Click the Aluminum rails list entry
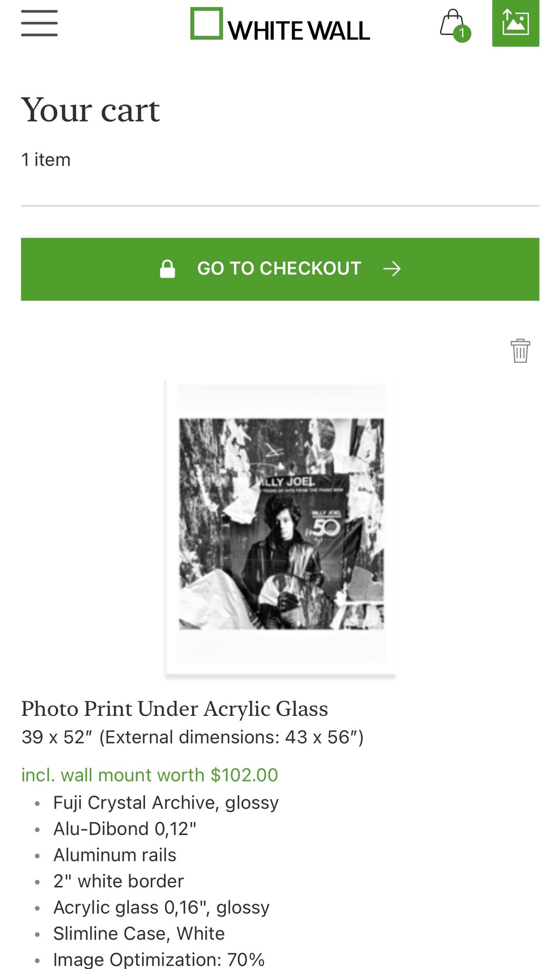Image resolution: width=560 pixels, height=969 pixels. pos(114,855)
